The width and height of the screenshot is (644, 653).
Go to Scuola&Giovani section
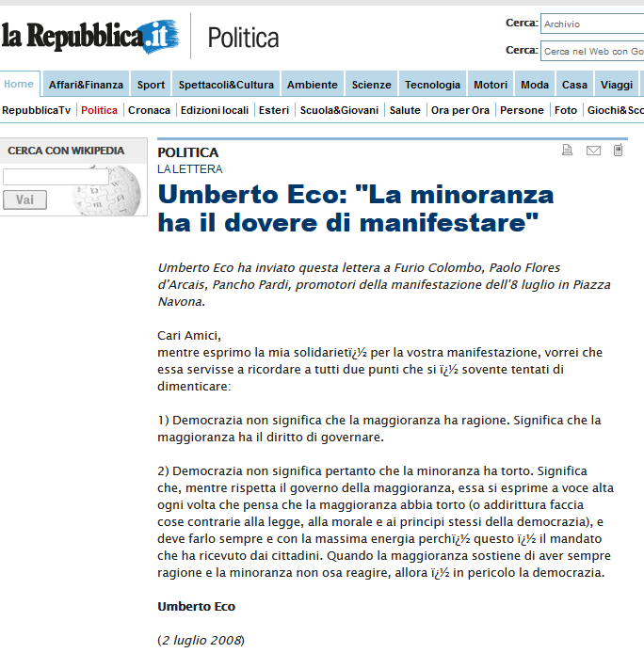[x=339, y=110]
